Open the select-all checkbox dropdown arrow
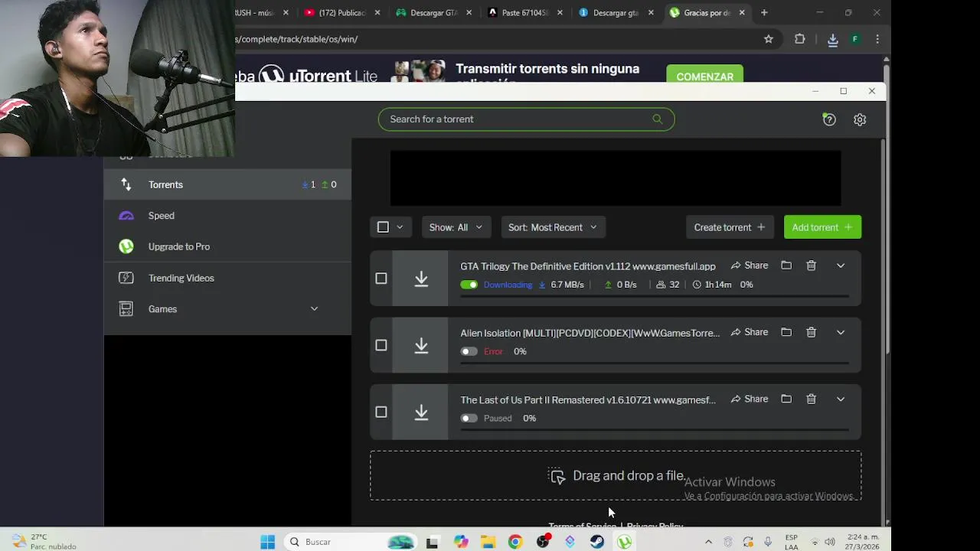The image size is (980, 551). click(x=400, y=227)
